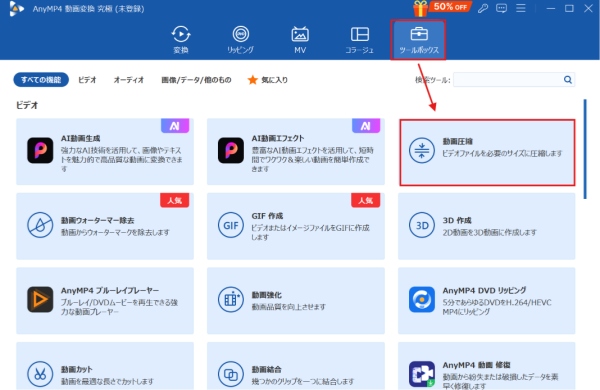Click the 動画結合 merge icon
Image resolution: width=600 pixels, height=390 pixels.
(231, 374)
